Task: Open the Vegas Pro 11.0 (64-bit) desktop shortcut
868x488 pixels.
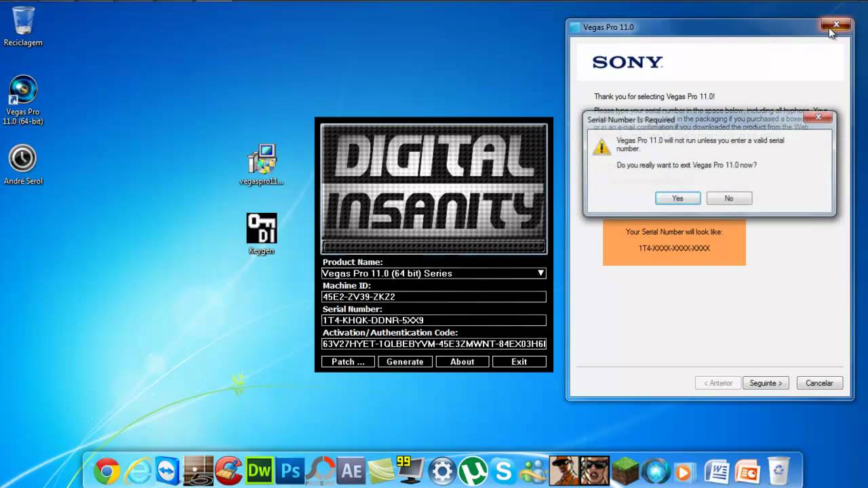Action: tap(23, 100)
